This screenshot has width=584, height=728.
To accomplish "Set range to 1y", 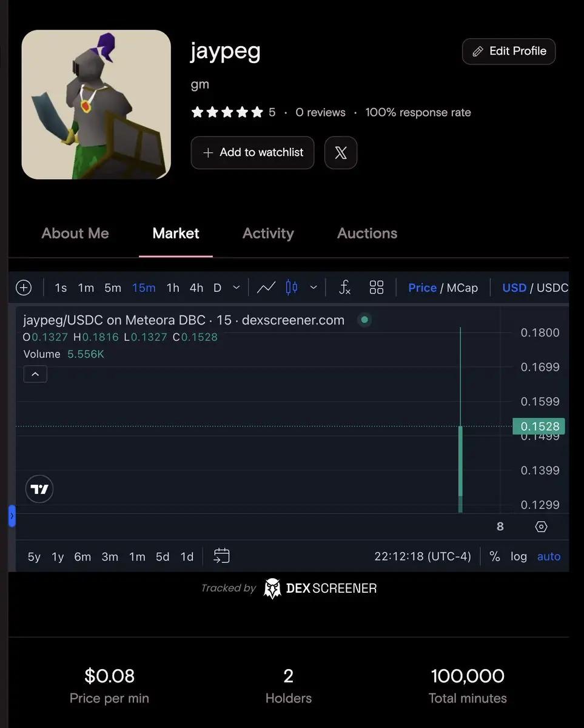I will tap(58, 557).
